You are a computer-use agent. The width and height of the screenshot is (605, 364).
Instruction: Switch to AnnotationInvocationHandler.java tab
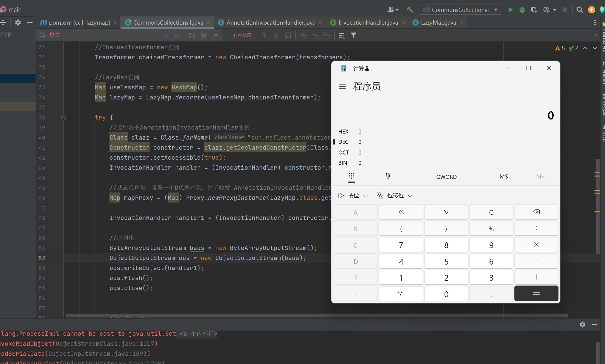[x=271, y=23]
